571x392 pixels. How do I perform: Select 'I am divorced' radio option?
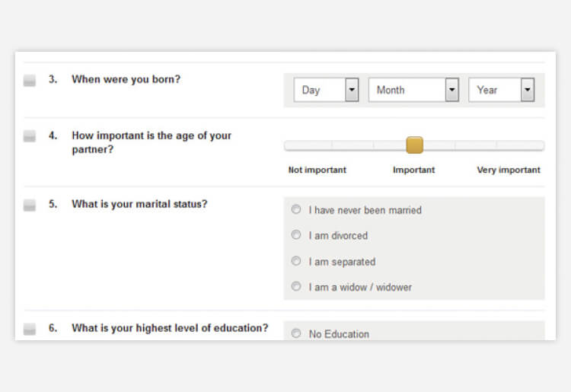click(x=296, y=234)
